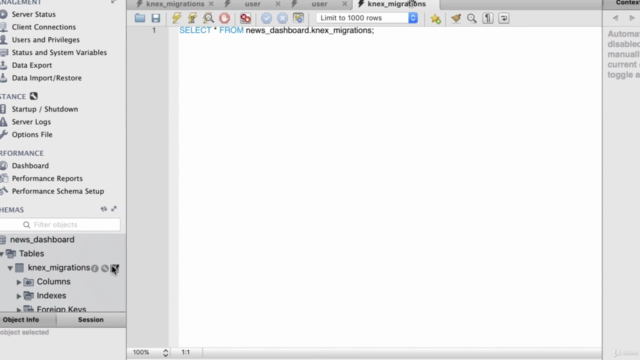The image size is (640, 360).
Task: Toggle auto-commit mode
Action: [x=298, y=18]
